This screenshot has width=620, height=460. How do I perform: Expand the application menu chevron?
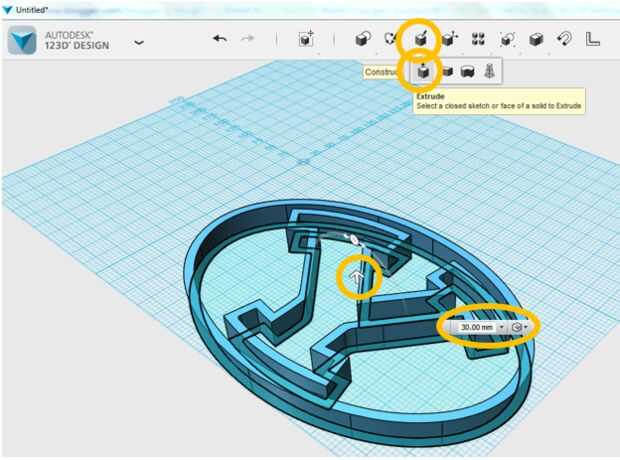[x=139, y=42]
